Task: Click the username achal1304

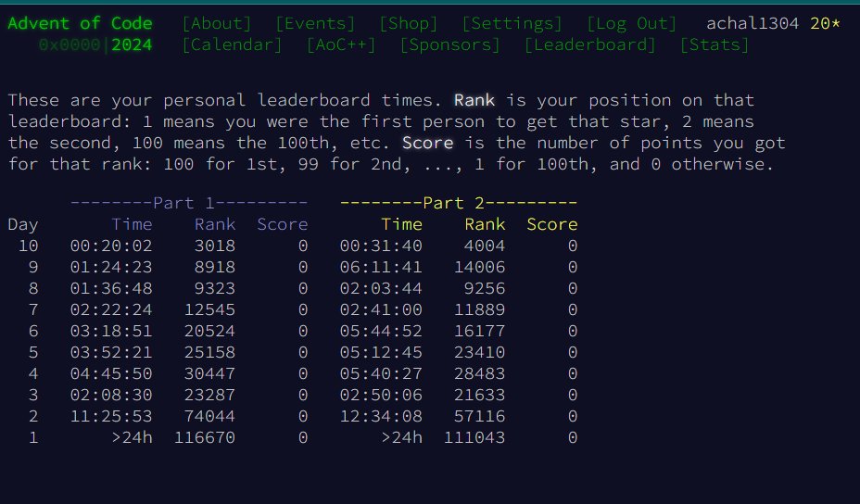Action: click(752, 23)
